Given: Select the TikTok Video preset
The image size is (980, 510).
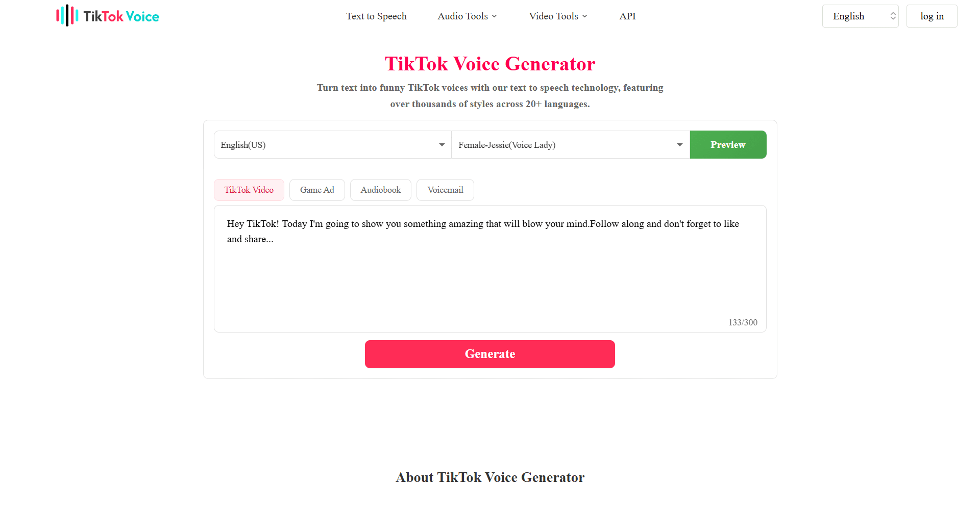Looking at the screenshot, I should [x=249, y=190].
